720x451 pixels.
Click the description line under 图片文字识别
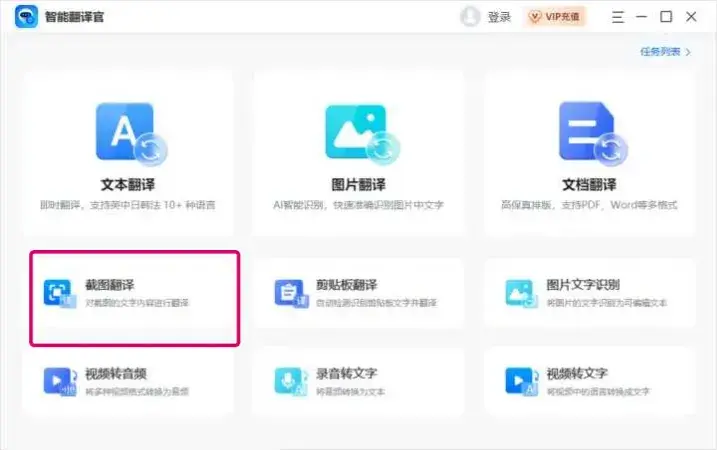607,303
